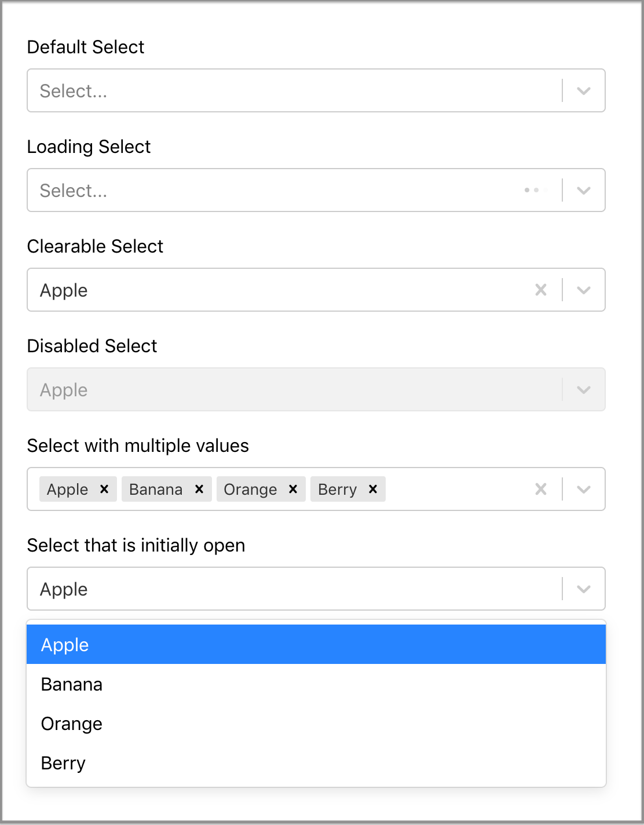
Task: Click the Disabled Select chevron
Action: (583, 389)
